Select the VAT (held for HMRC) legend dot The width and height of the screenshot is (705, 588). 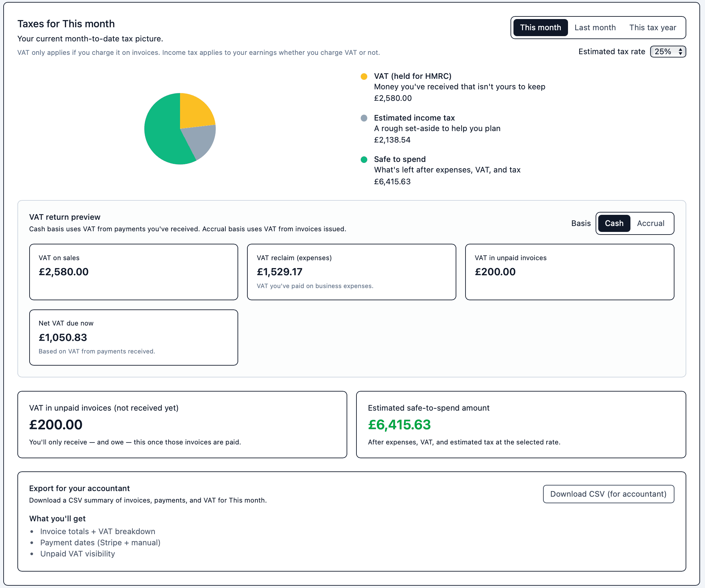364,76
